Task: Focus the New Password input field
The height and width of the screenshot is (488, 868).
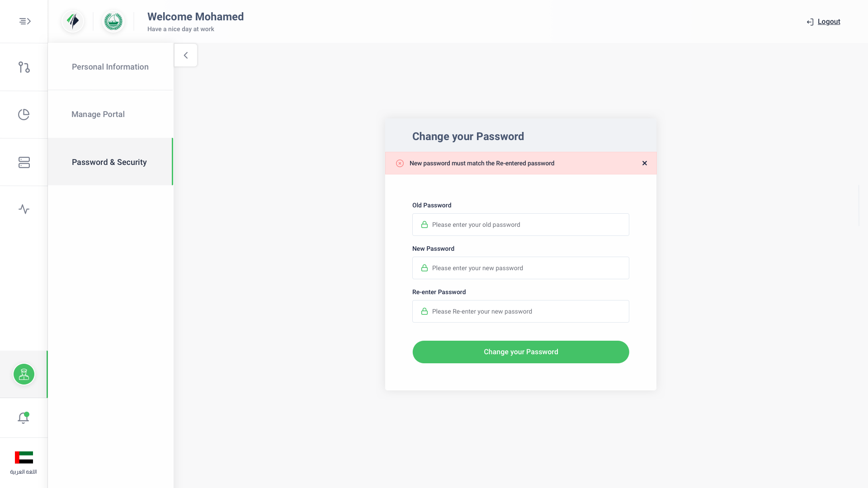Action: pos(521,268)
